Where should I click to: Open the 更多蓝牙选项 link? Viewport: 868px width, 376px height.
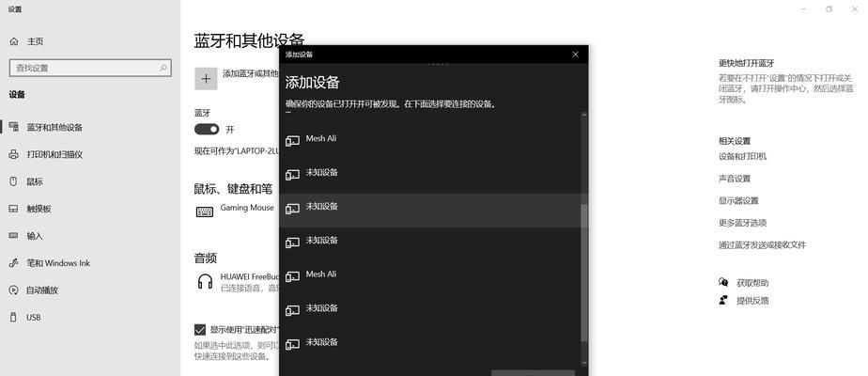(x=742, y=223)
